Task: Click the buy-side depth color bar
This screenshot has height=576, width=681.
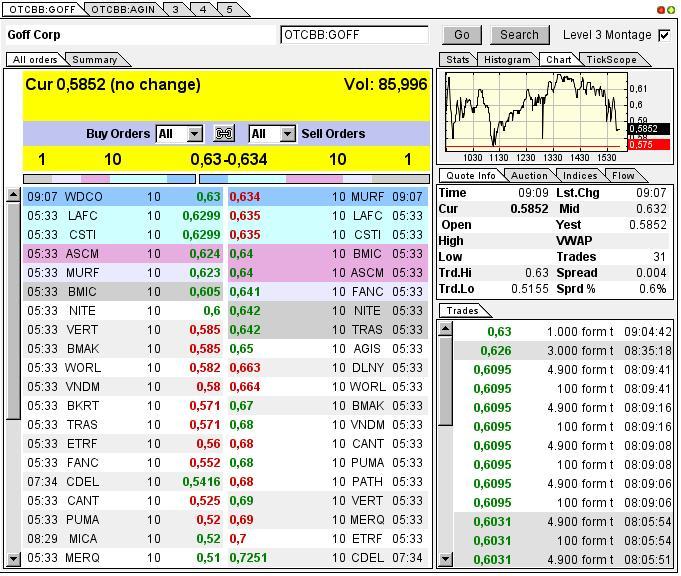Action: (x=109, y=179)
